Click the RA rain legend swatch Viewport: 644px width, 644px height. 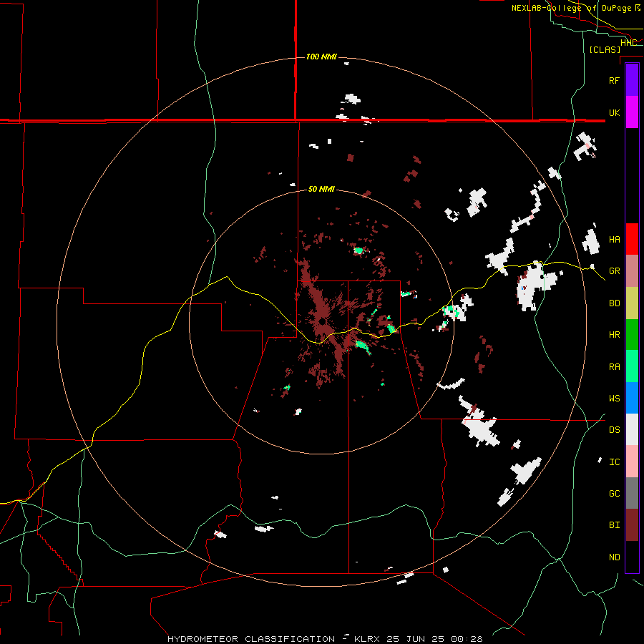632,366
